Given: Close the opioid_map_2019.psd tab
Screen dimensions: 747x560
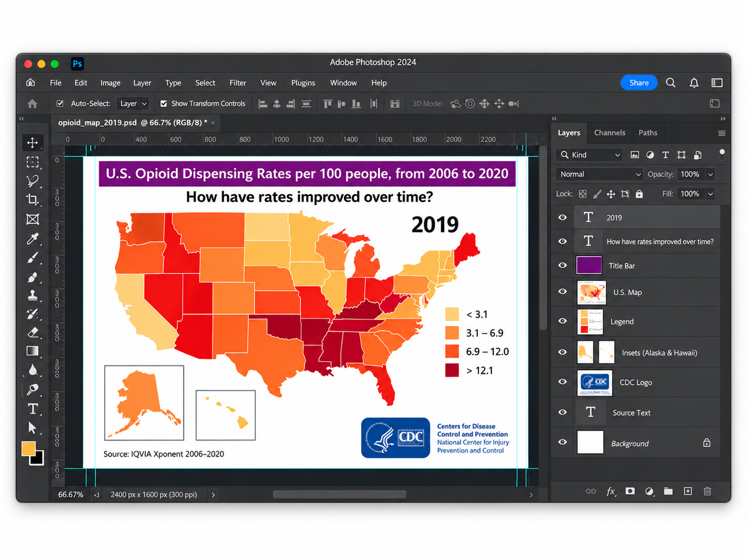Looking at the screenshot, I should point(213,123).
